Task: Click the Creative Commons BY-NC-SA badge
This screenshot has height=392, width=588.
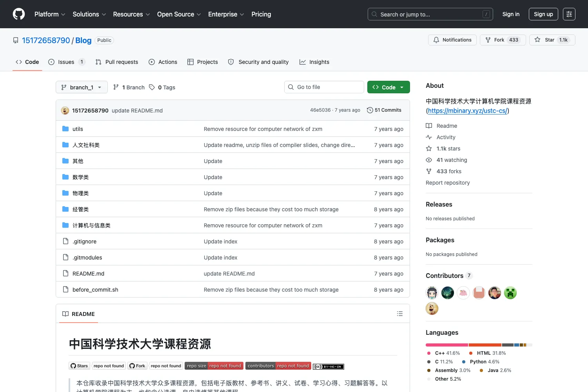Action: click(328, 367)
